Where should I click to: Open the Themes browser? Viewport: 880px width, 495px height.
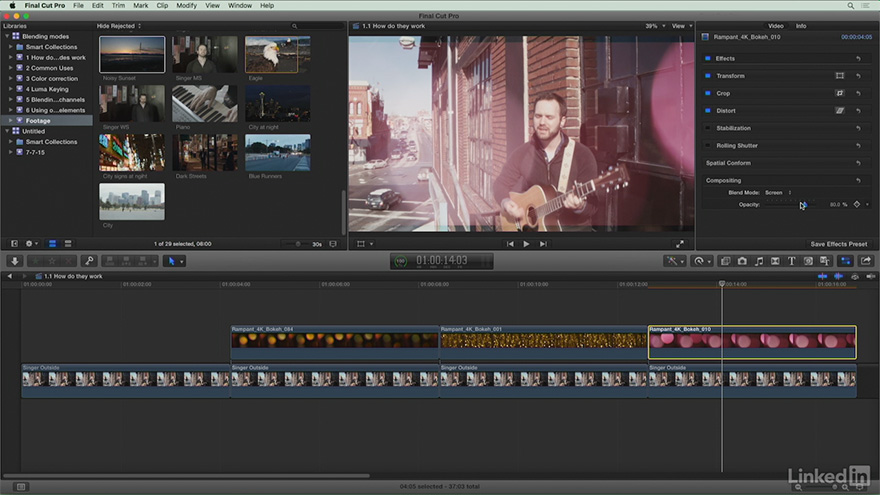824,261
